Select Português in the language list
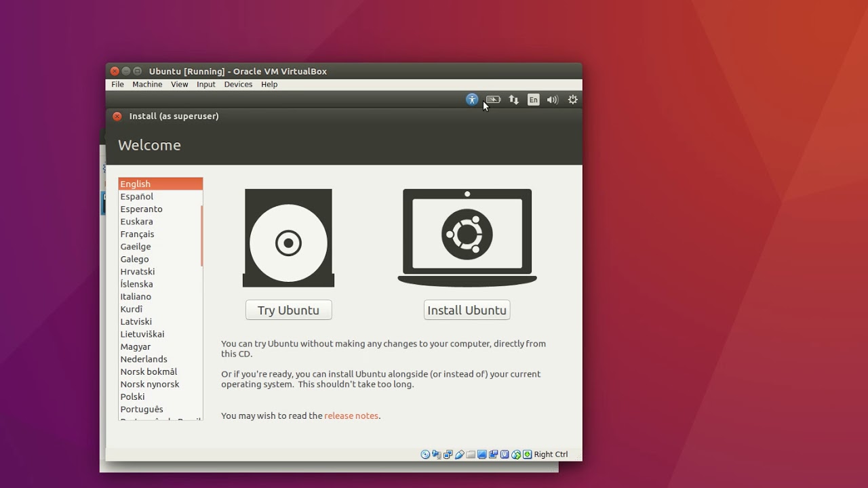Viewport: 868px width, 488px height. 160,409
